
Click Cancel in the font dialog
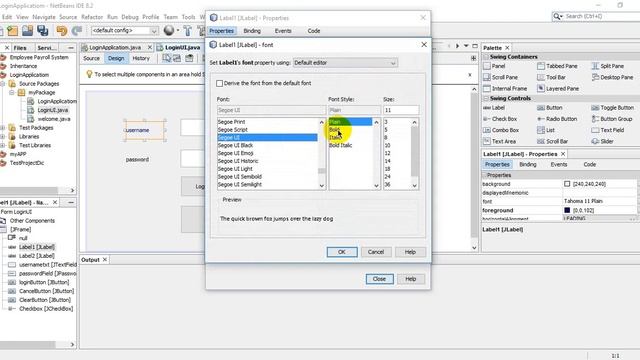coord(376,252)
